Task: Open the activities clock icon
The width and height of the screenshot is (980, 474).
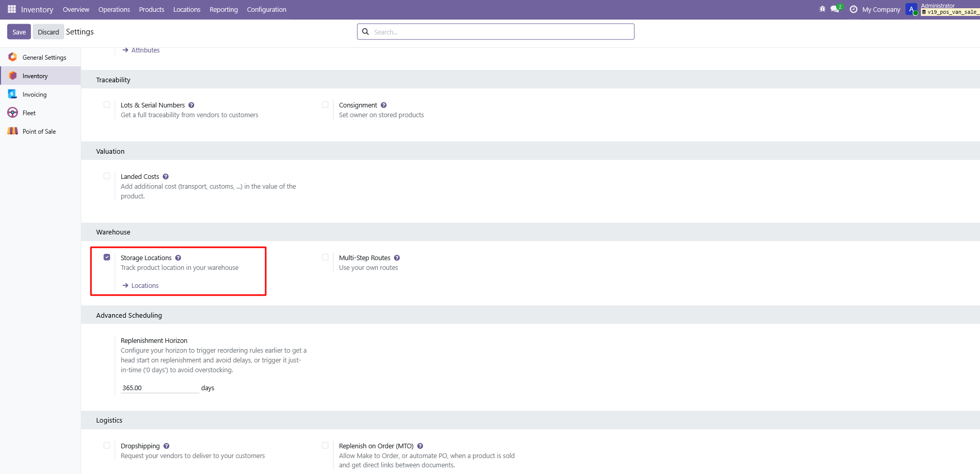Action: click(x=854, y=9)
